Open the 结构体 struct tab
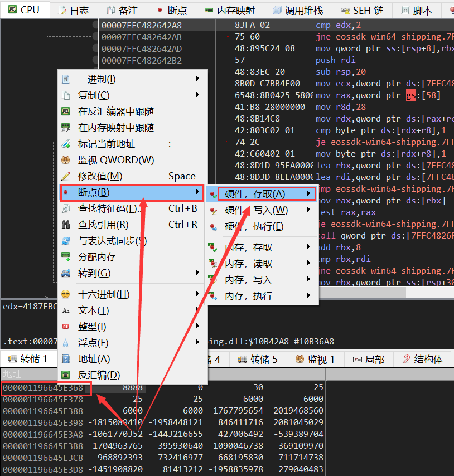Viewport: 454px width, 476px height. tap(423, 360)
